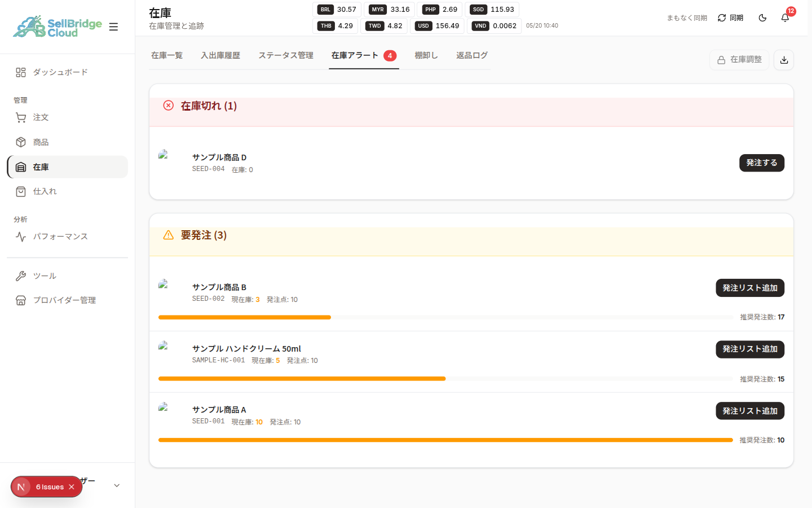Image resolution: width=812 pixels, height=508 pixels.
Task: Switch to 在庫一覧 tab
Action: (167, 55)
